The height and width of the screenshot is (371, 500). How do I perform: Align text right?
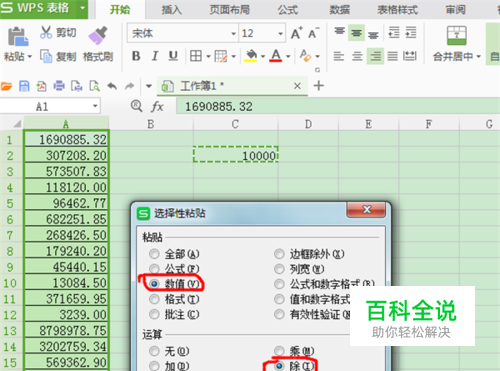click(x=375, y=56)
